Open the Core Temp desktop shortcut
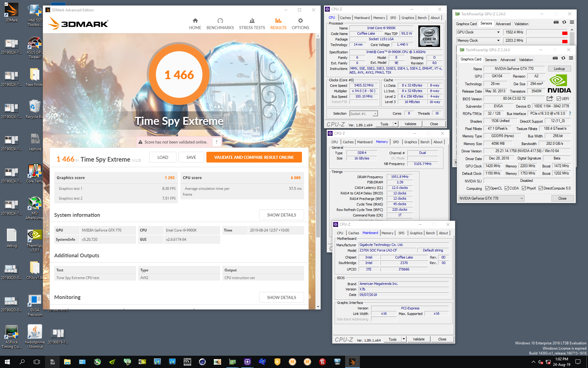The width and height of the screenshot is (588, 368). [x=34, y=173]
